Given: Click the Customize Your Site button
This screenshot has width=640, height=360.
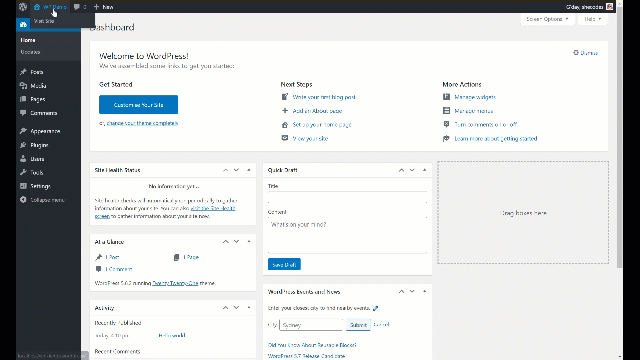Looking at the screenshot, I should click(138, 105).
